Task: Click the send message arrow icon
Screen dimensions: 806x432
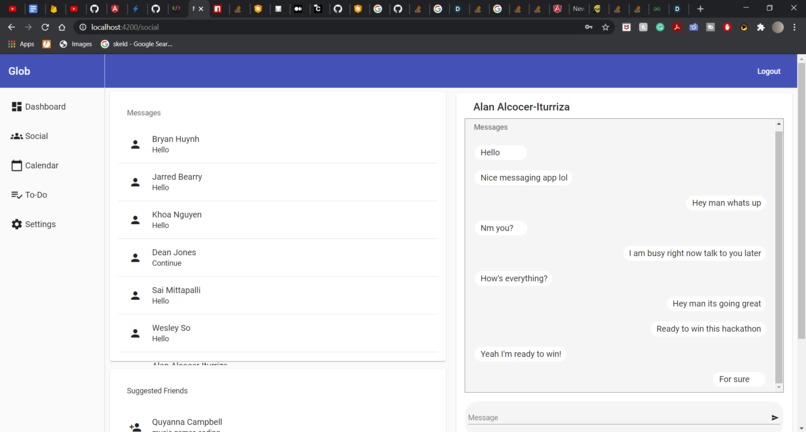Action: [x=775, y=418]
